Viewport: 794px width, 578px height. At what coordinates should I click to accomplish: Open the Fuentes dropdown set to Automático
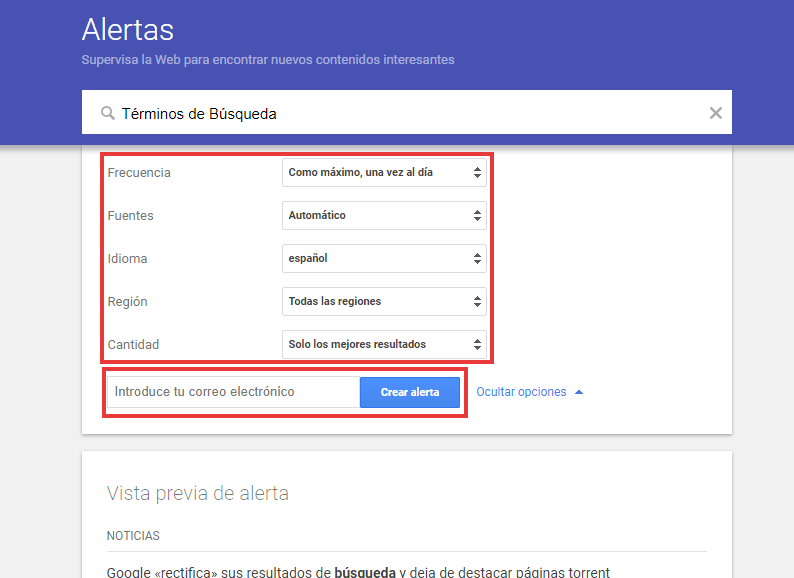384,215
